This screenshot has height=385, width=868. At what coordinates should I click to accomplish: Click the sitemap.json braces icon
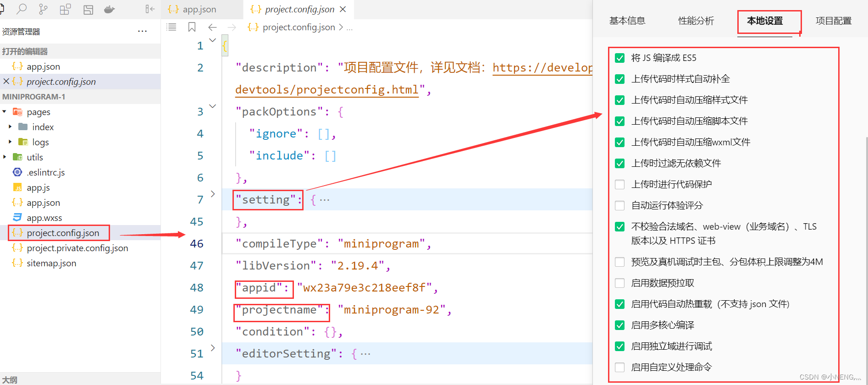[x=17, y=263]
